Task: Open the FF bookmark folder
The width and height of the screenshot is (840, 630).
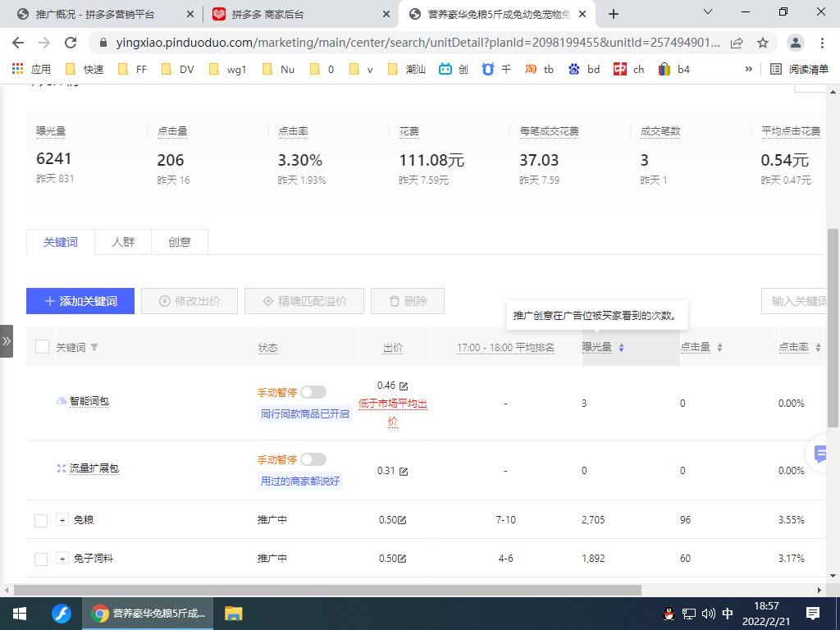Action: coord(132,69)
